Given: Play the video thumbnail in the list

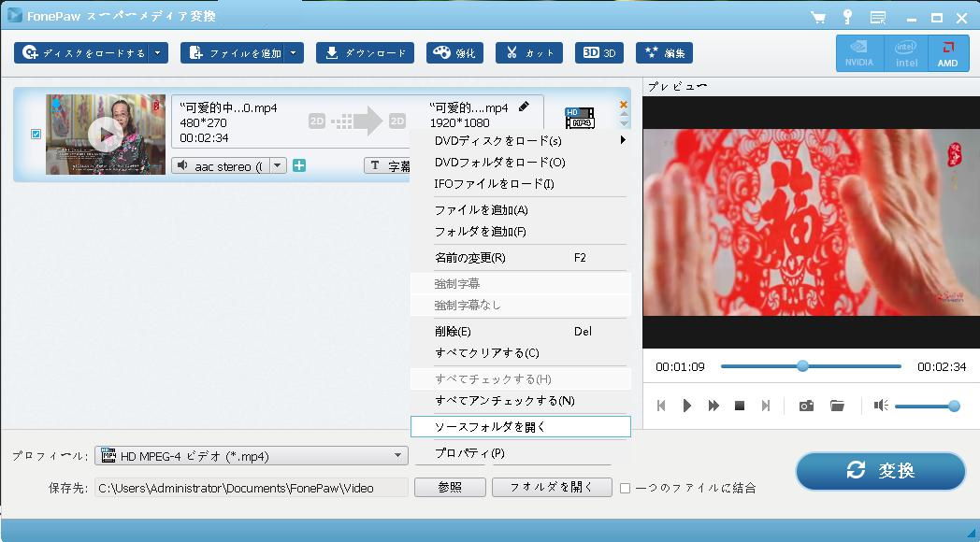Looking at the screenshot, I should pos(105,134).
